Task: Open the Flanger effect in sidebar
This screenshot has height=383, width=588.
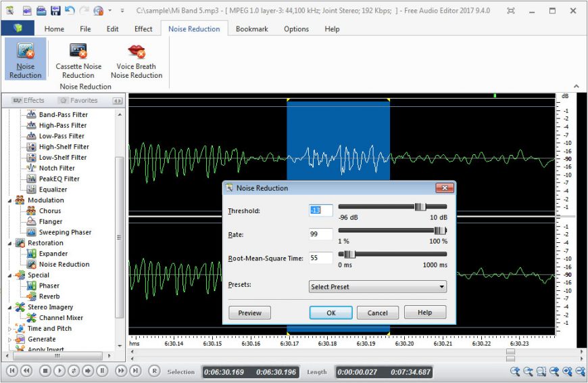Action: tap(50, 221)
